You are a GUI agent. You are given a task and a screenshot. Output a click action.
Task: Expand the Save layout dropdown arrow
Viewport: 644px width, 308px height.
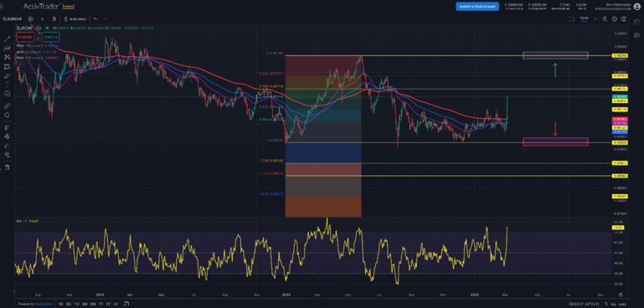coord(594,19)
